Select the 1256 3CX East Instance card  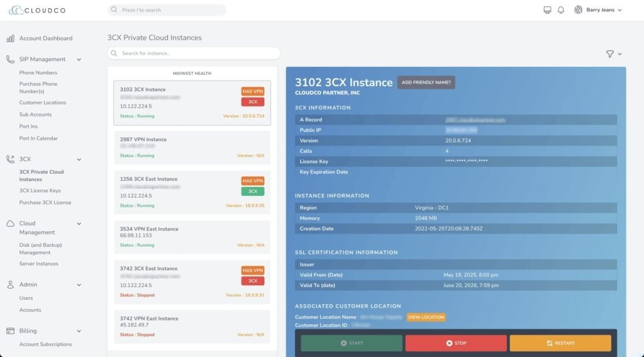pyautogui.click(x=192, y=192)
